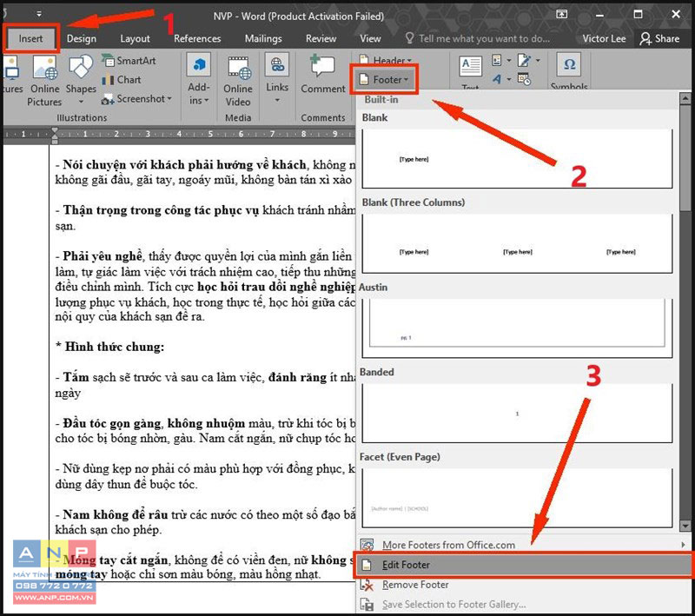
Task: Choose the Banded footer style
Action: coord(517,413)
